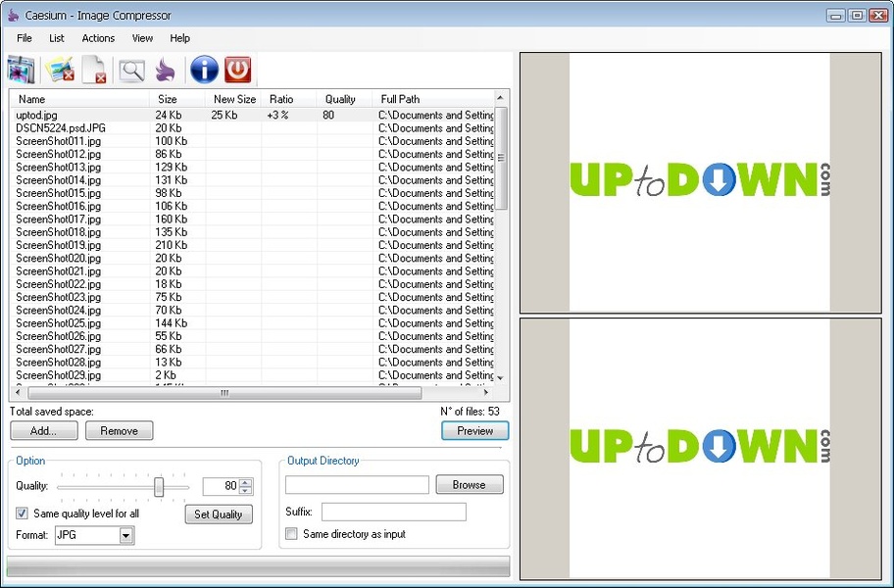Sort by the New Size column header
Screen dimensions: 894x588
233,99
